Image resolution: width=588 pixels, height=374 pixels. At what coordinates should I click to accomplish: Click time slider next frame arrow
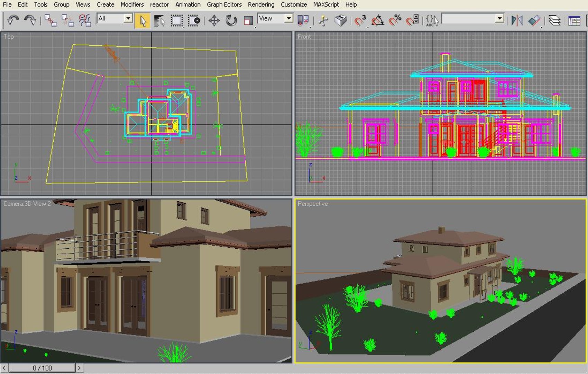tap(79, 368)
